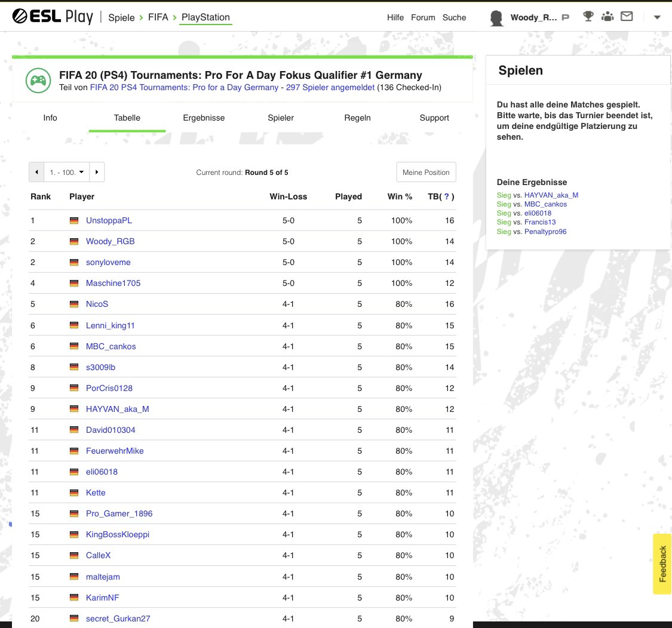Open player Kette profile
Screen dimensions: 672x628
(96, 492)
